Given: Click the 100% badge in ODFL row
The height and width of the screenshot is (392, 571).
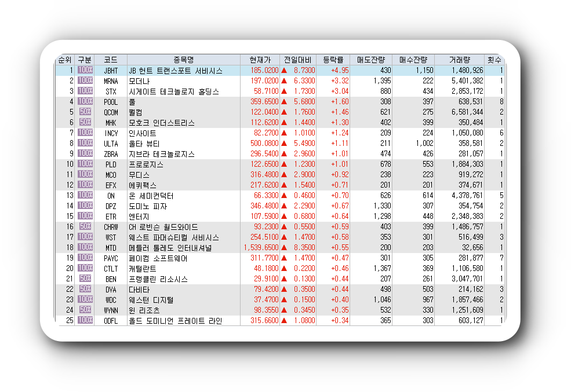Looking at the screenshot, I should (85, 320).
